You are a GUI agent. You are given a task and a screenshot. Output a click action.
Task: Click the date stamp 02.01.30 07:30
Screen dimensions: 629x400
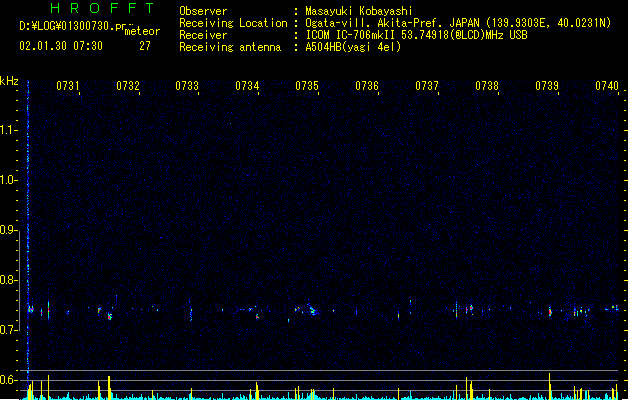(x=61, y=46)
